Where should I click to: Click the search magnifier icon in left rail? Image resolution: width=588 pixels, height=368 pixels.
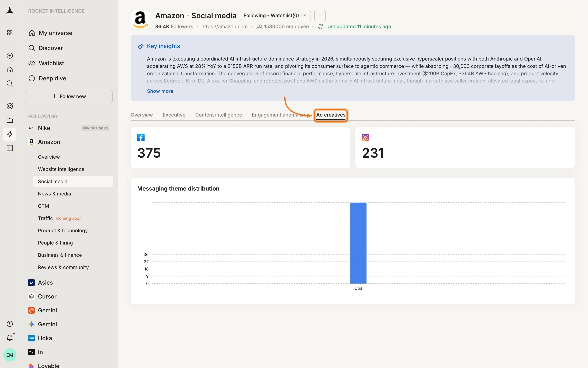point(10,83)
